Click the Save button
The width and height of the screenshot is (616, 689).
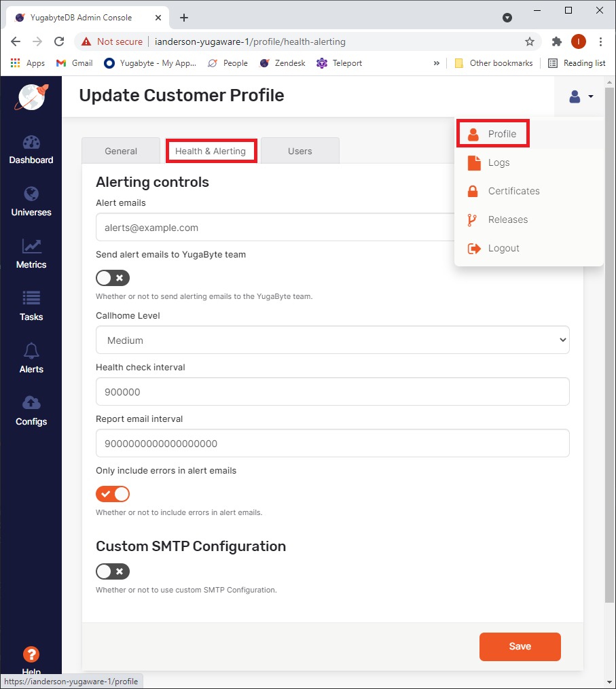[520, 646]
